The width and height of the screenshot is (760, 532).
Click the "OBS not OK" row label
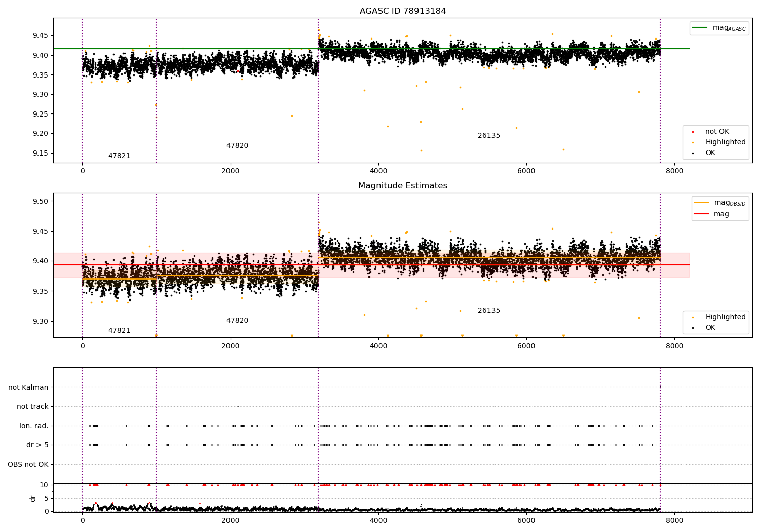click(x=28, y=465)
